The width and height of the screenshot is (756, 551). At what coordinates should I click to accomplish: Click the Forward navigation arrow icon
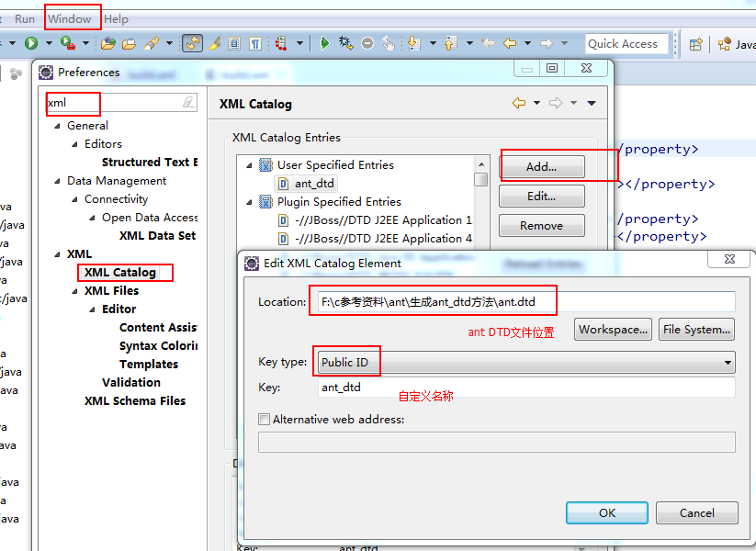[x=546, y=43]
